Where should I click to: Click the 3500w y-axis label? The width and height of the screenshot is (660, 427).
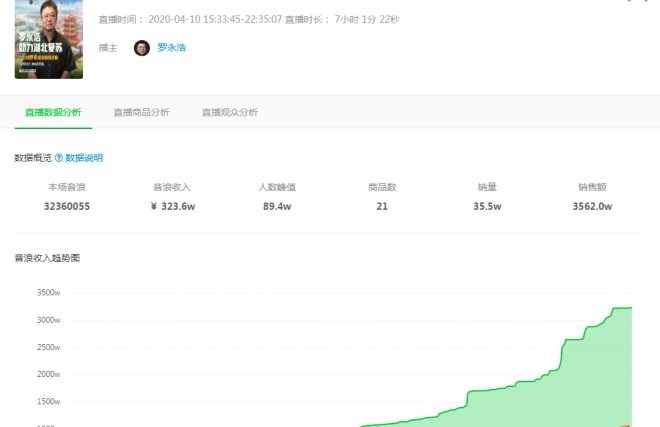pos(48,292)
